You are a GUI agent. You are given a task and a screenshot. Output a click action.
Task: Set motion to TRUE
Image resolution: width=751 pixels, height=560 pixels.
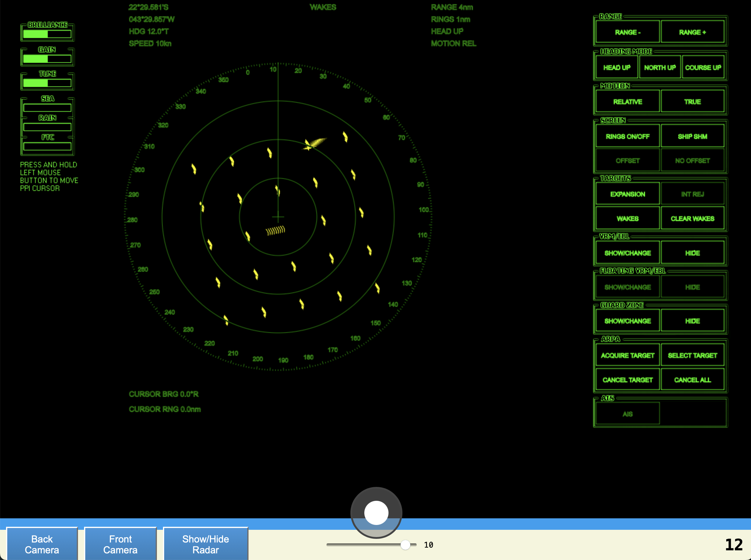click(x=692, y=102)
